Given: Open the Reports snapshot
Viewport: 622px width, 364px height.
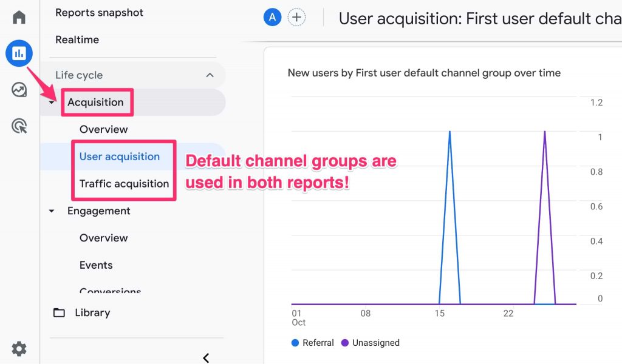Looking at the screenshot, I should pos(99,12).
